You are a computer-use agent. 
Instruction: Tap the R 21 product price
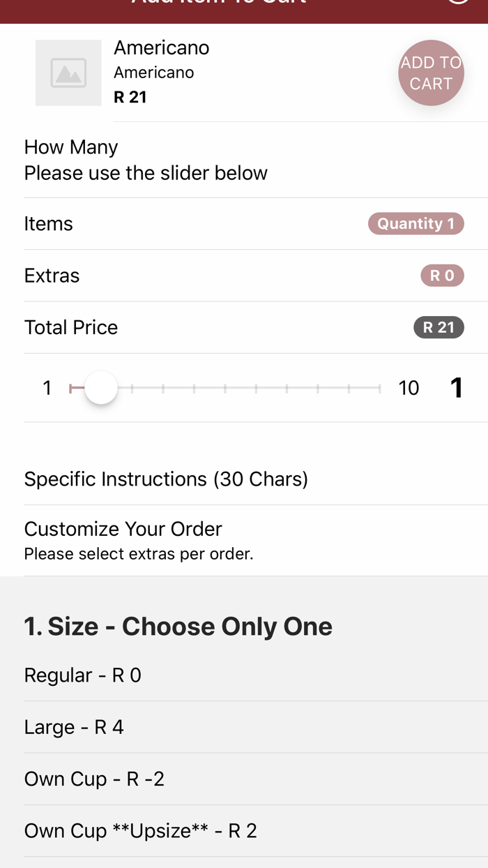click(130, 97)
